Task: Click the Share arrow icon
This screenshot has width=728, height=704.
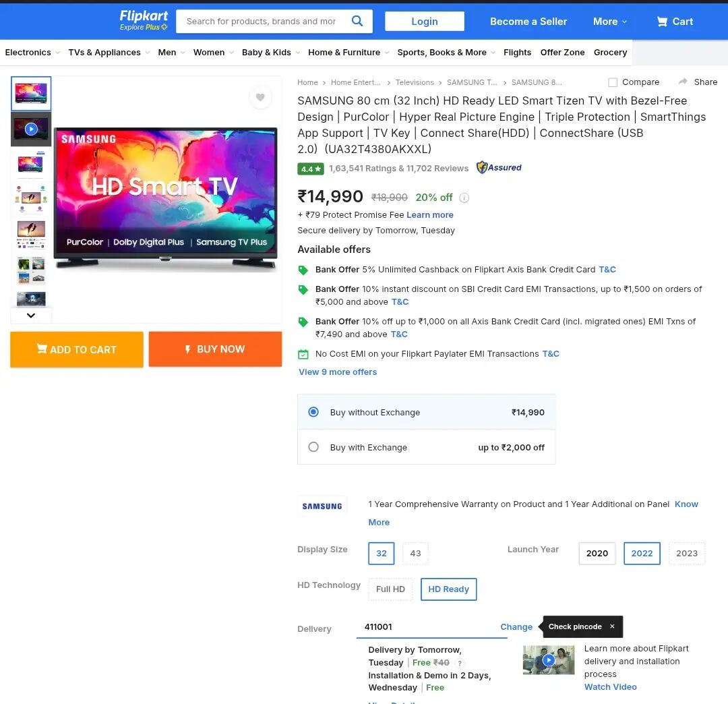Action: click(x=683, y=82)
